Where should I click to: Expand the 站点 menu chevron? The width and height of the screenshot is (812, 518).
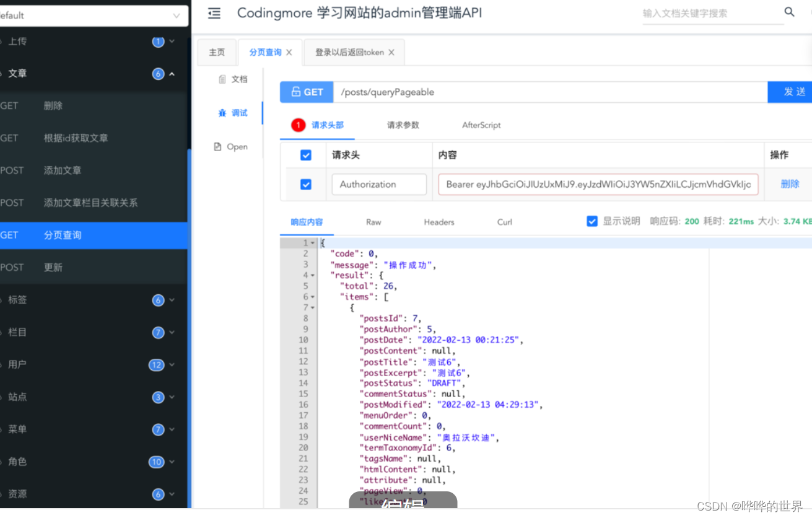tap(172, 397)
